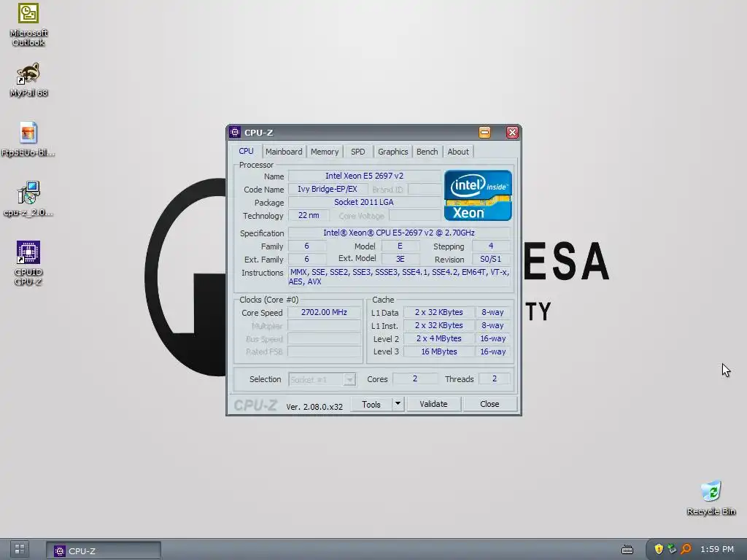Screen dimensions: 747x560
Task: Switch to the Bench tab
Action: (427, 152)
